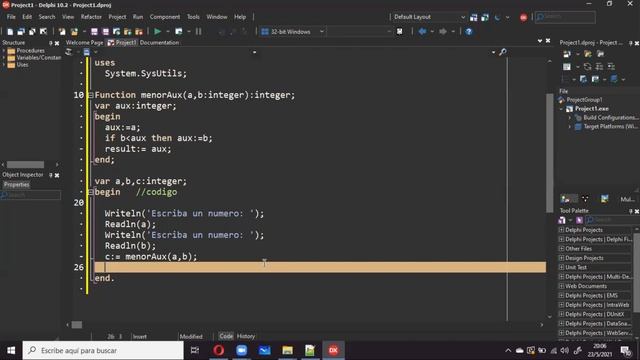Toggle the Project Manager panel pin
The image size is (640, 360).
[x=631, y=43]
